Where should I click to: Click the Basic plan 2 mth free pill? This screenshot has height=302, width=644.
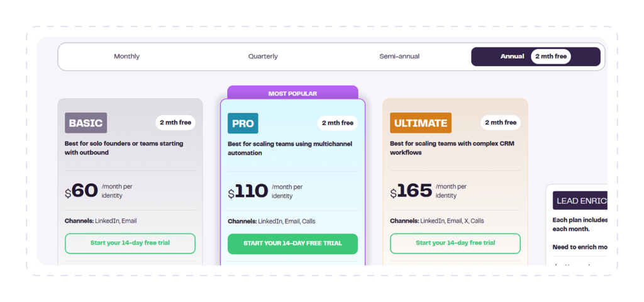(x=175, y=123)
